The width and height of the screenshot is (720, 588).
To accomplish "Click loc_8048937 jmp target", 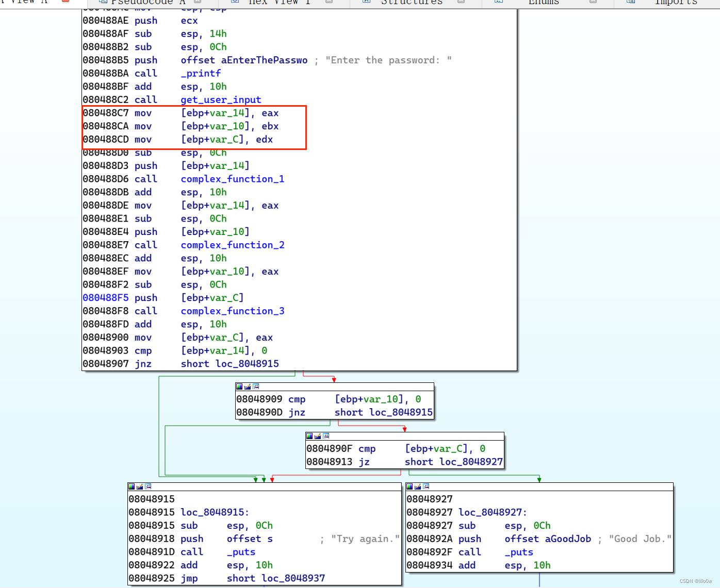I will pyautogui.click(x=293, y=578).
